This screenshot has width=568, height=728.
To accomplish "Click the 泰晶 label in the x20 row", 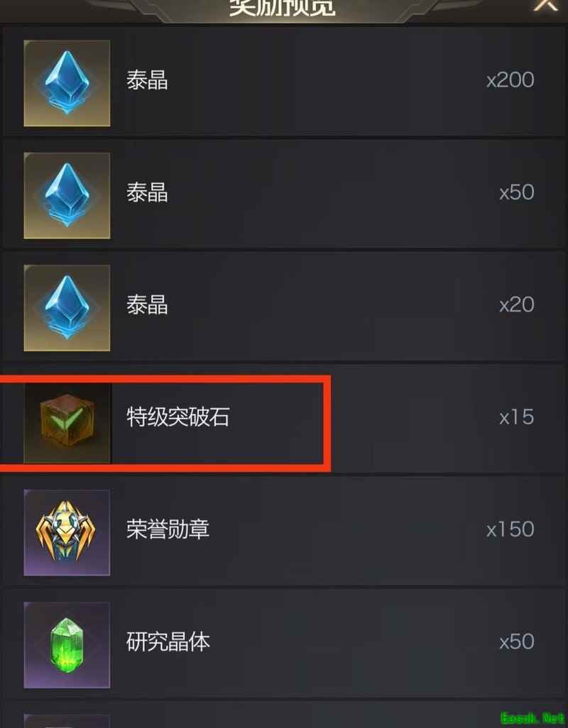I will [x=147, y=305].
